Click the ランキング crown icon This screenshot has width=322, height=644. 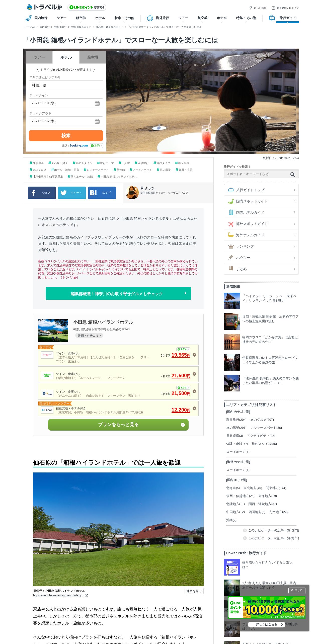coord(231,247)
